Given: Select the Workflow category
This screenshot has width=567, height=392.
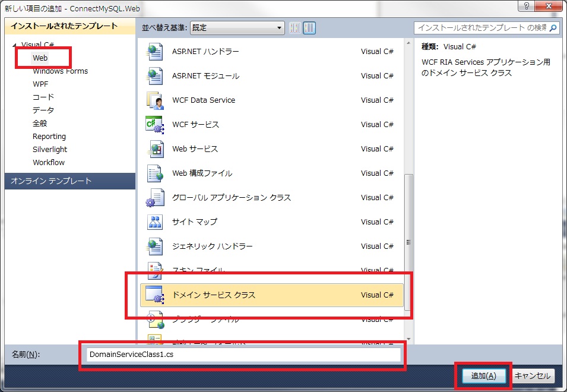Looking at the screenshot, I should (49, 162).
